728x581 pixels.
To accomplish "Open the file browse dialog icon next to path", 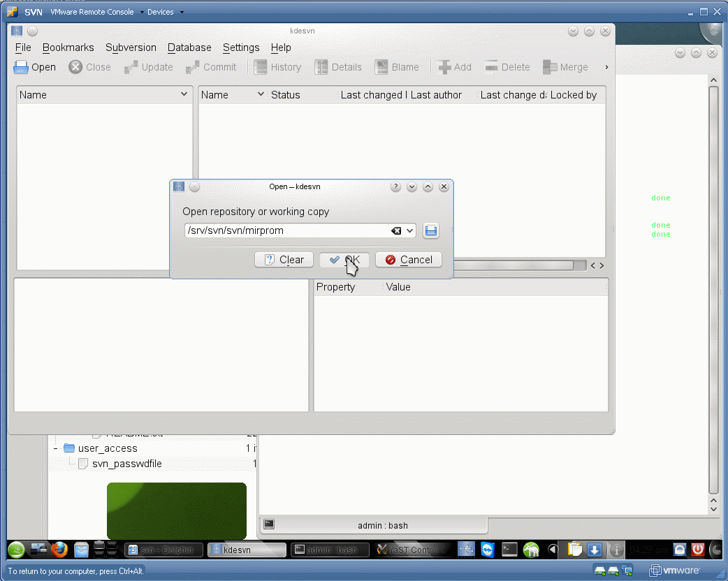I will (431, 230).
